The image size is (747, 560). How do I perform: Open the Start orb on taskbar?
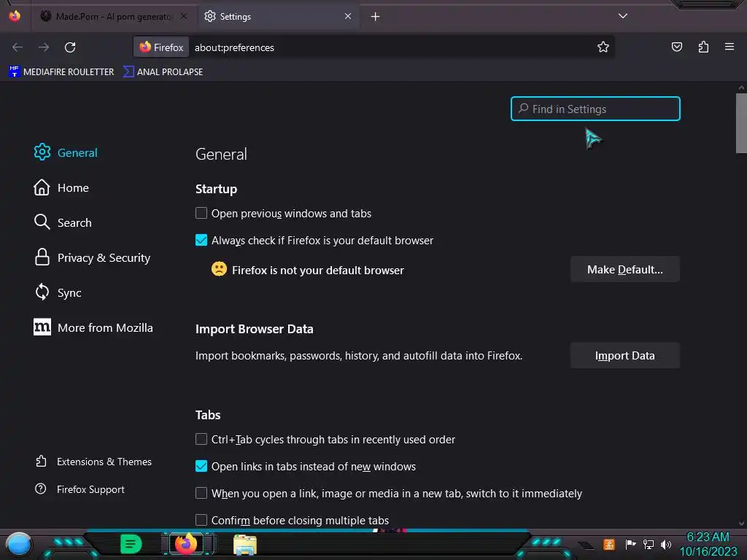coord(19,545)
